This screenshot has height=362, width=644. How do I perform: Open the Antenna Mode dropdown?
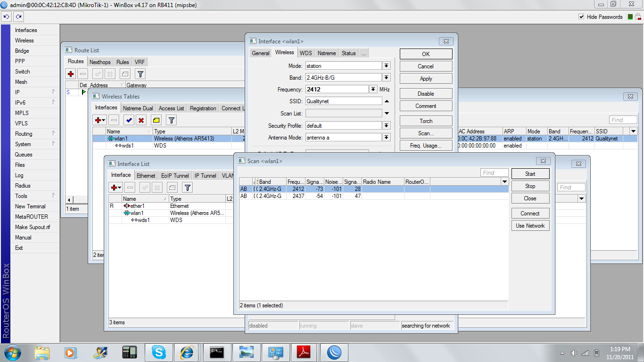tap(387, 137)
